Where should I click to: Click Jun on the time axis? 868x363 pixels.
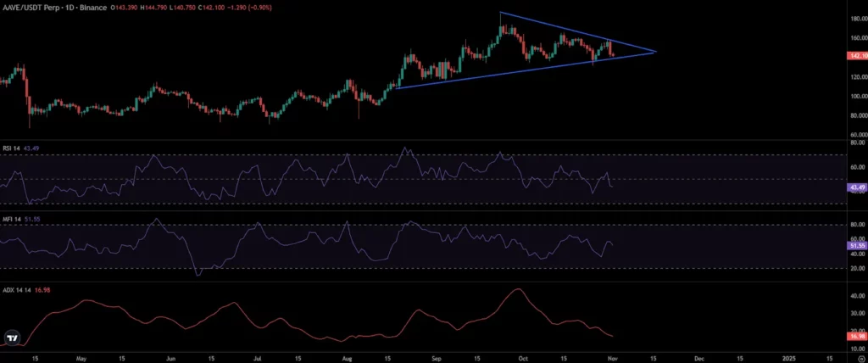(x=170, y=358)
